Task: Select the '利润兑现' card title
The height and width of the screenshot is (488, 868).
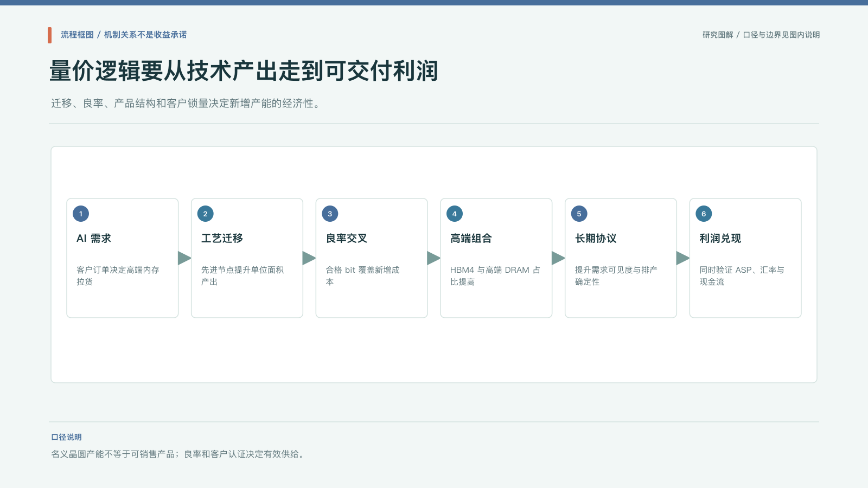Action: pyautogui.click(x=720, y=238)
